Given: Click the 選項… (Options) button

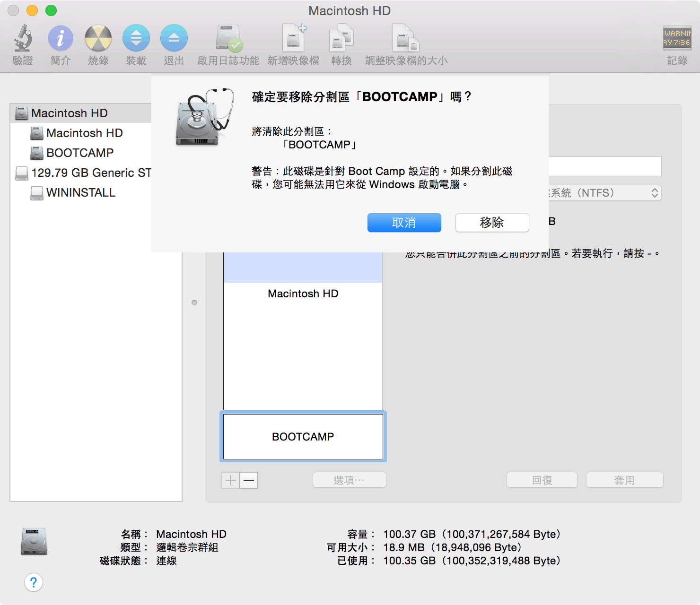Looking at the screenshot, I should pyautogui.click(x=350, y=480).
